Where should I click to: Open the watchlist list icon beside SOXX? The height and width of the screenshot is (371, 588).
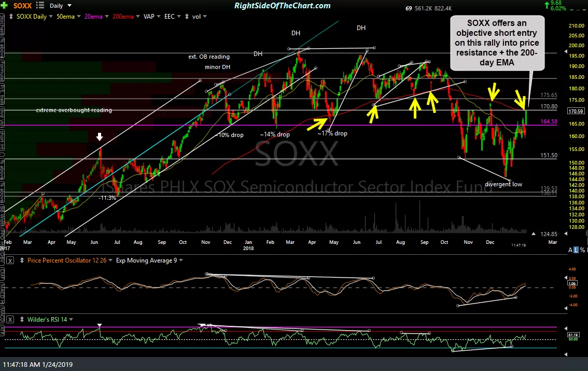[x=40, y=6]
